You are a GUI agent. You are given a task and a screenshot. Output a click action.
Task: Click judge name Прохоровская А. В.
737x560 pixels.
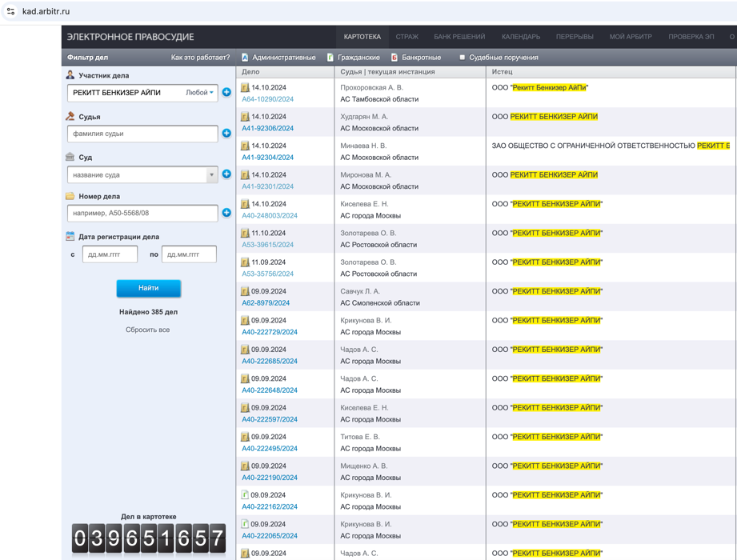(x=371, y=87)
